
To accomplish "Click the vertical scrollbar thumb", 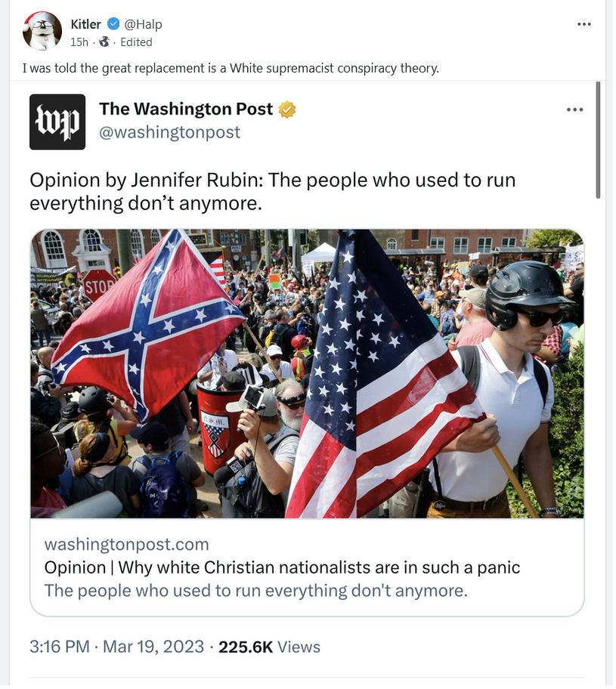I will (x=598, y=141).
